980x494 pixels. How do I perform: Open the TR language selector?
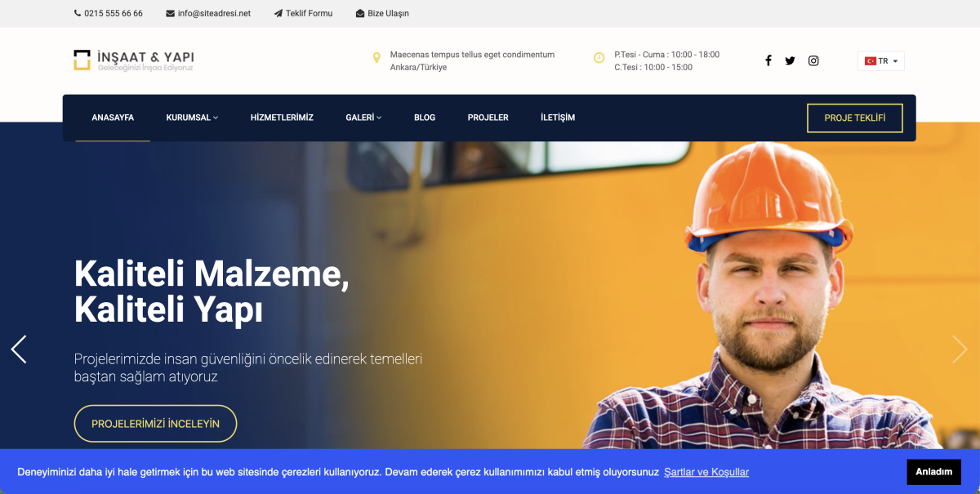(880, 60)
